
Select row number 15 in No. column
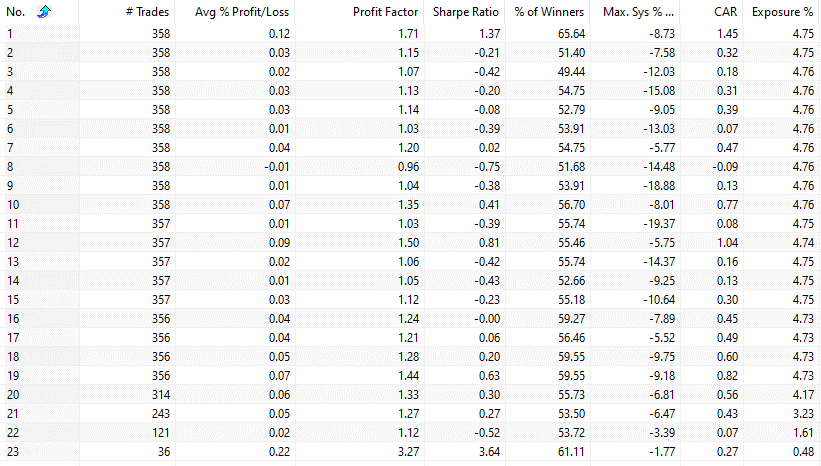13,299
